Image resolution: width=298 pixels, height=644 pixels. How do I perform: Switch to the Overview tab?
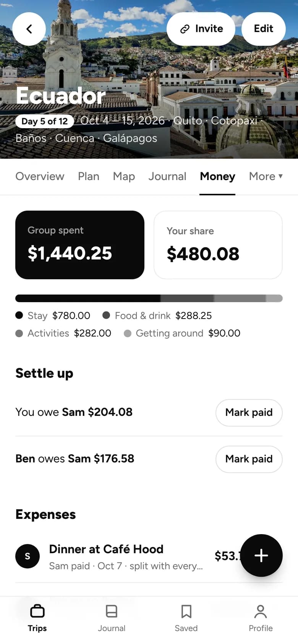point(40,176)
